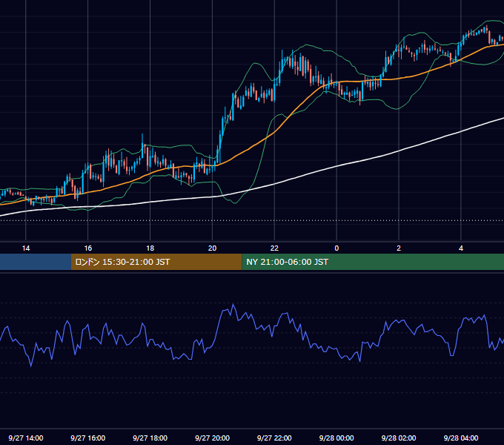Click the hour label 16 on price chart axis
The image size is (504, 445).
point(87,248)
